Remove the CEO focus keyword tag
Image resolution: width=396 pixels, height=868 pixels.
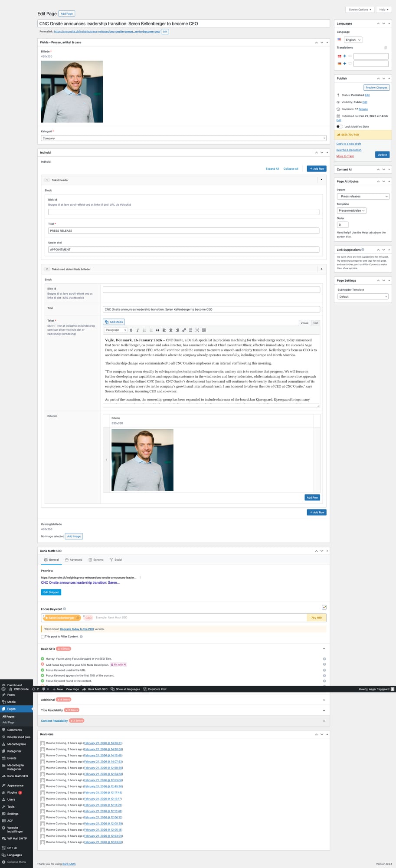(84, 616)
